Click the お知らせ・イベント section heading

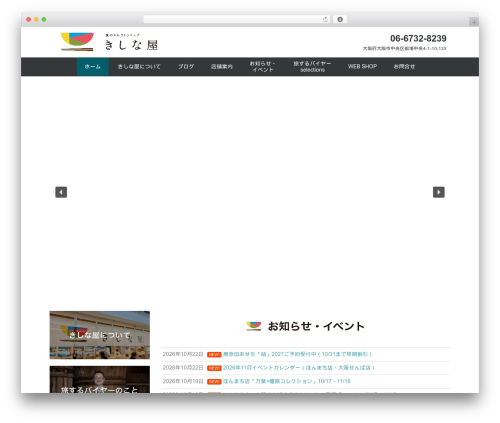(x=316, y=326)
